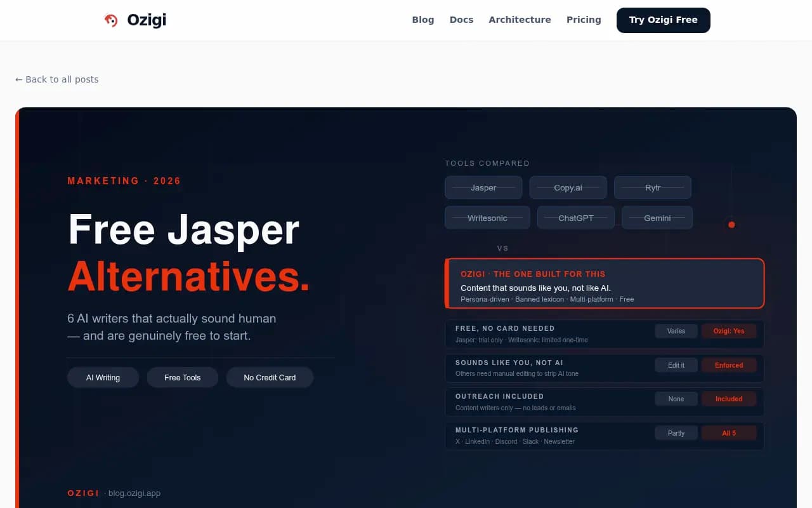Click the 'MARKETING · 2026' label
The width and height of the screenshot is (812, 508).
[x=124, y=181]
